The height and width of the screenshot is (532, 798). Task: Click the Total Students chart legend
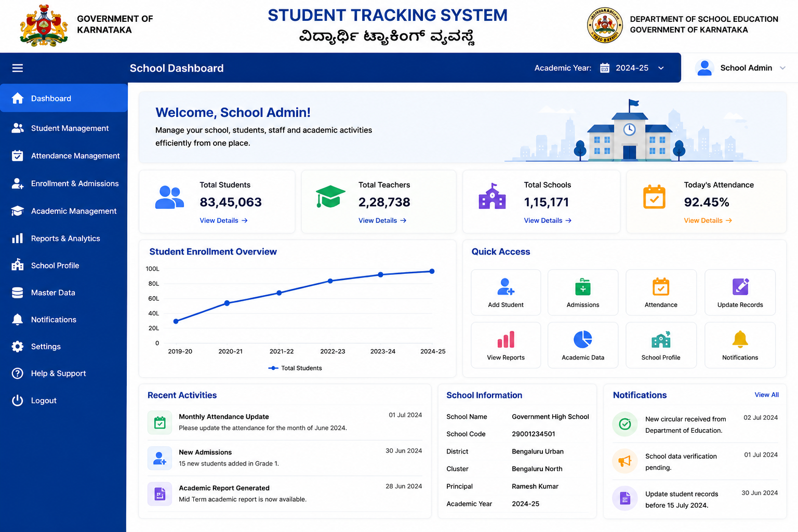pos(295,368)
